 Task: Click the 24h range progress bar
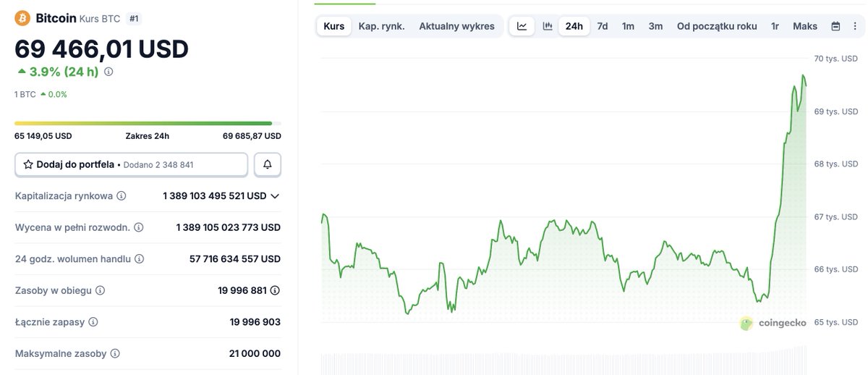pyautogui.click(x=148, y=124)
